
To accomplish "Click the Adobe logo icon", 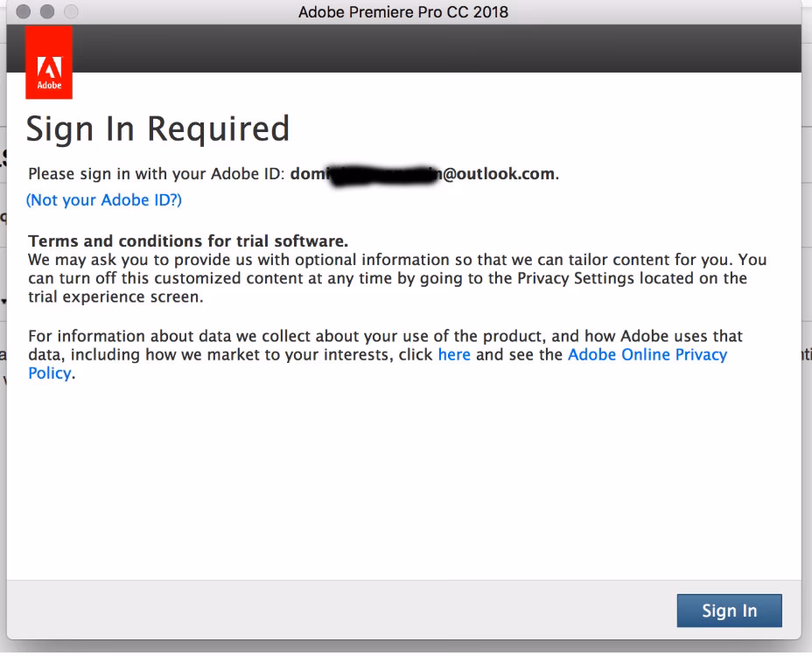I will [49, 61].
